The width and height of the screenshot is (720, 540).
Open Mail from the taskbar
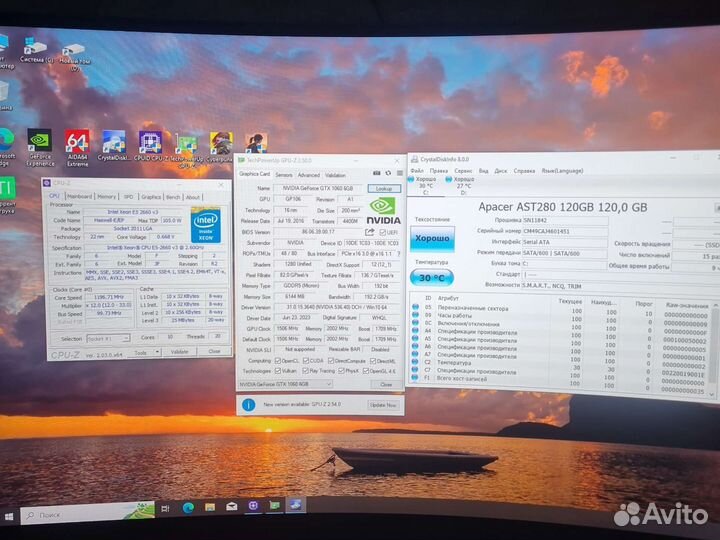[x=232, y=506]
